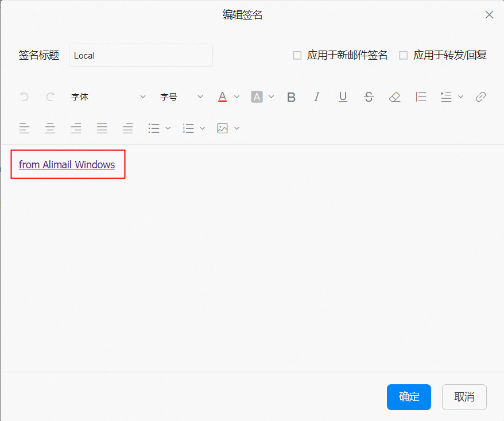This screenshot has width=504, height=421.
Task: Apply strikethrough formatting
Action: pyautogui.click(x=369, y=97)
